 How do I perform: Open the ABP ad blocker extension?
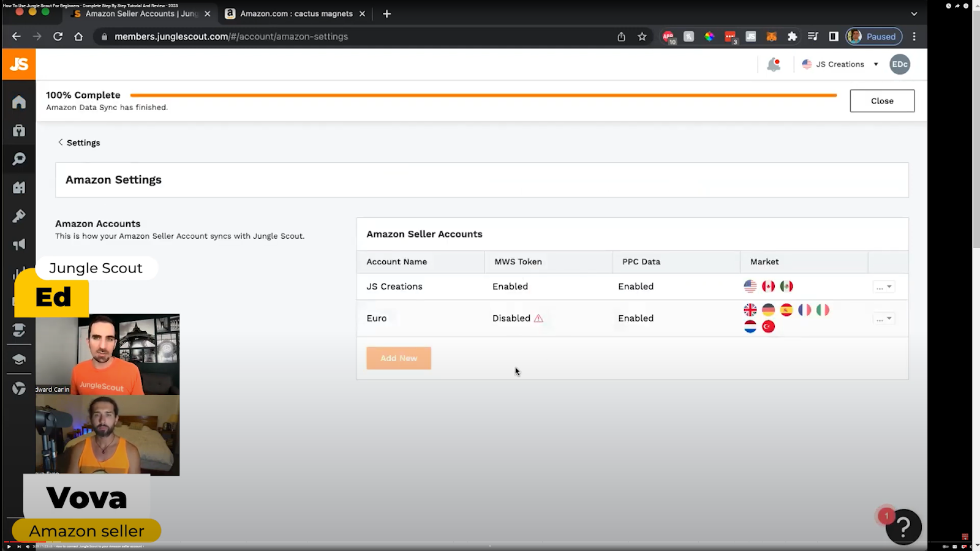pyautogui.click(x=668, y=37)
